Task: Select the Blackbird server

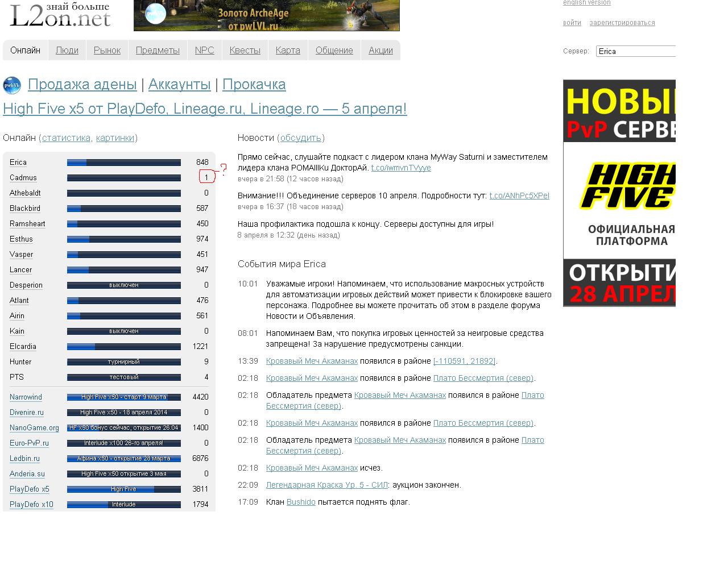Action: 25,209
